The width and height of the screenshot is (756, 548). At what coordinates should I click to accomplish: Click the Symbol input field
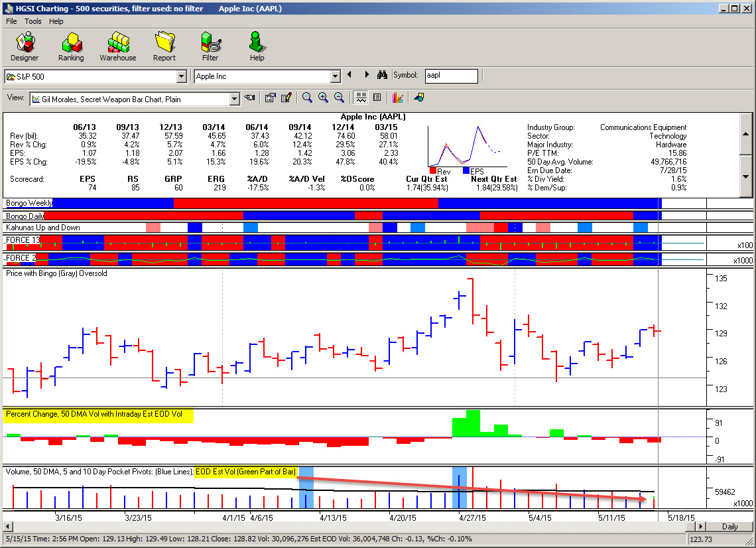452,76
